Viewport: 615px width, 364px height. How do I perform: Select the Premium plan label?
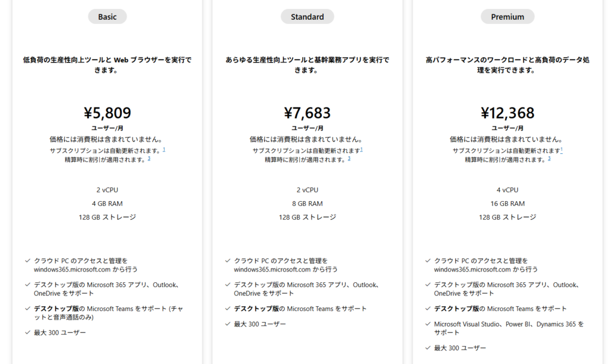pyautogui.click(x=507, y=17)
